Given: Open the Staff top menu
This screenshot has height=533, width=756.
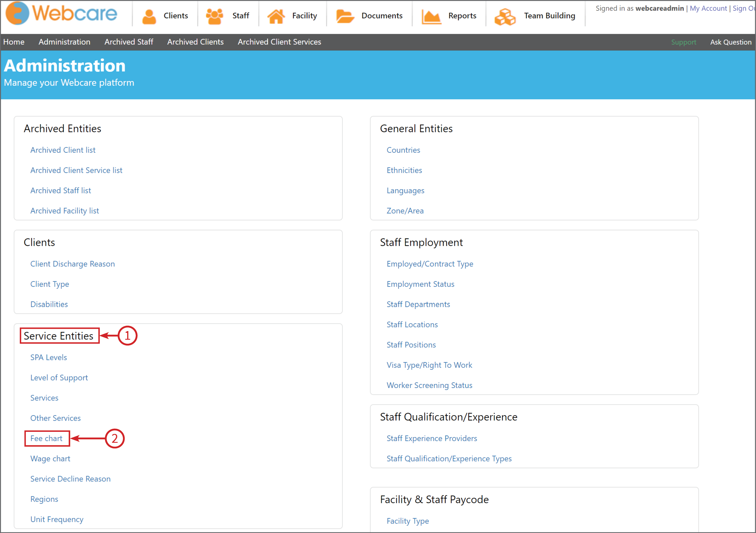Looking at the screenshot, I should [x=241, y=16].
